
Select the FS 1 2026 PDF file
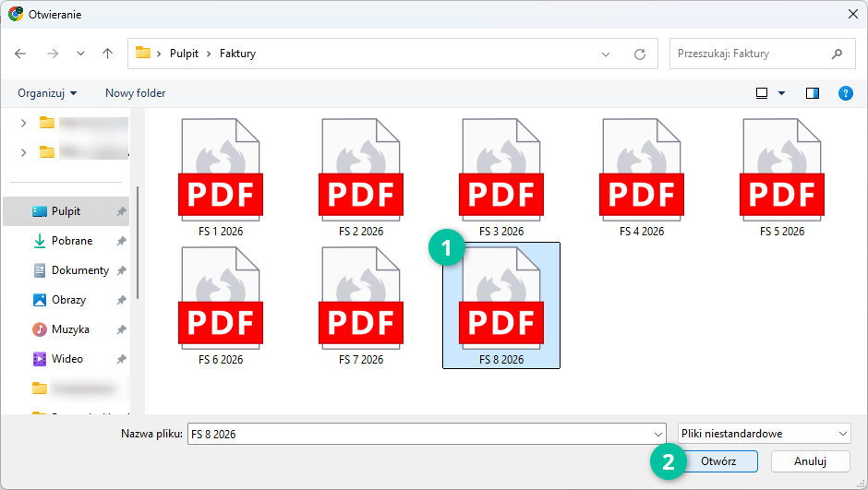point(221,177)
